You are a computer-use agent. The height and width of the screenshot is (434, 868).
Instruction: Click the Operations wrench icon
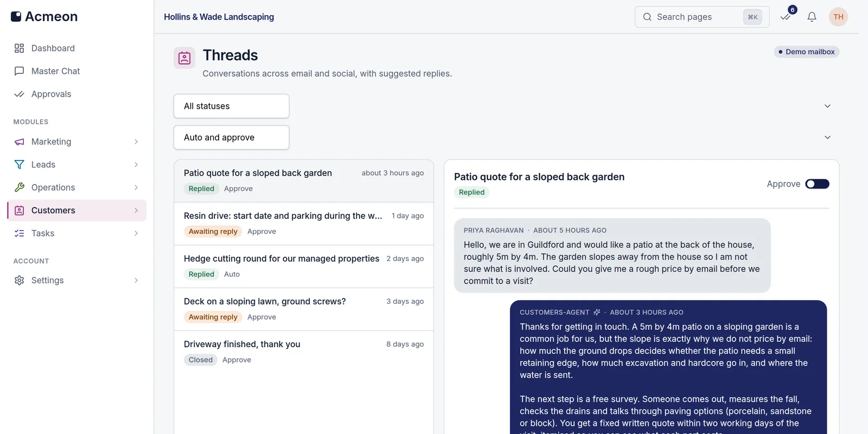click(x=20, y=187)
